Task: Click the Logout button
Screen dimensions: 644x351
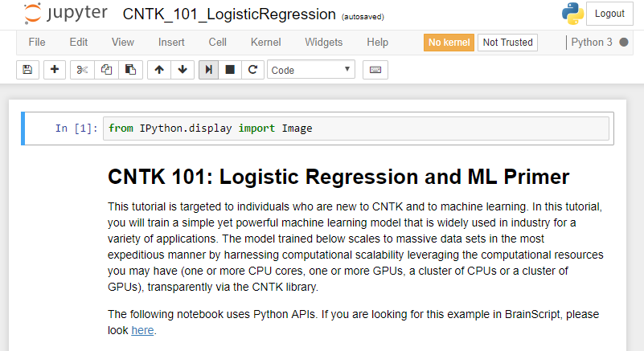Action: pos(609,14)
